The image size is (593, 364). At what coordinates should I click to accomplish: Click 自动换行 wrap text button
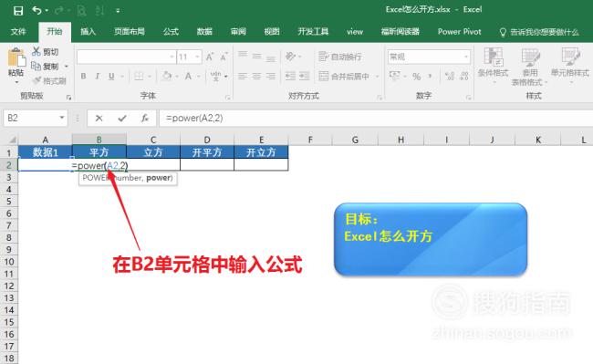coord(340,57)
